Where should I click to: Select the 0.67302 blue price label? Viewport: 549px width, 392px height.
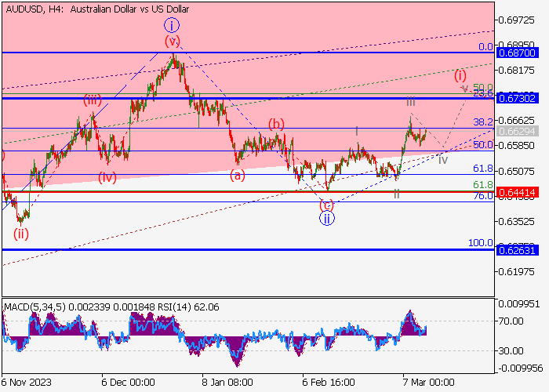click(x=517, y=98)
